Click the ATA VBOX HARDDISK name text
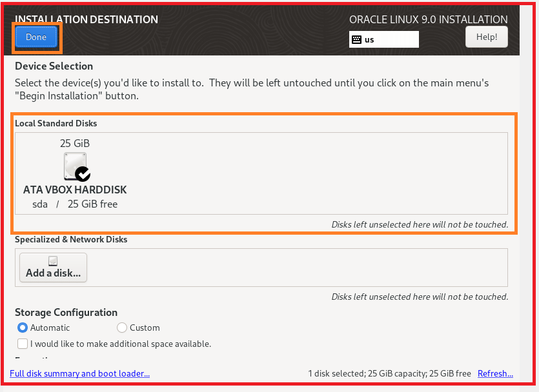539x392 pixels. pos(75,190)
